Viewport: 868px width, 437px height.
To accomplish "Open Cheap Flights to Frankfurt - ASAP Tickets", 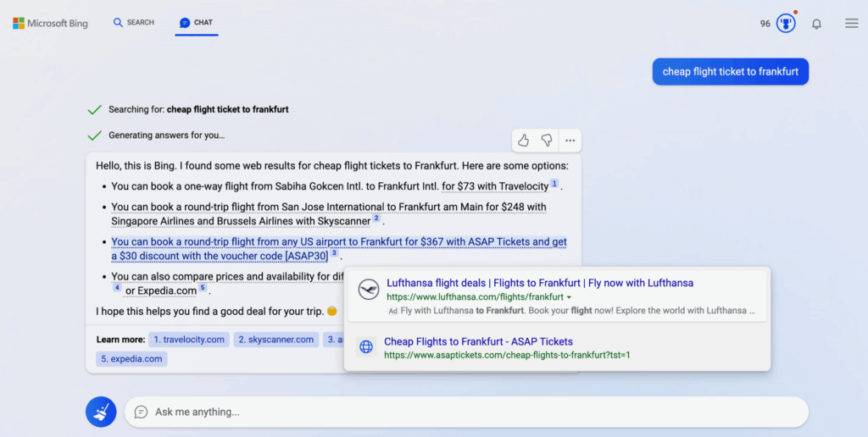I will (x=478, y=342).
